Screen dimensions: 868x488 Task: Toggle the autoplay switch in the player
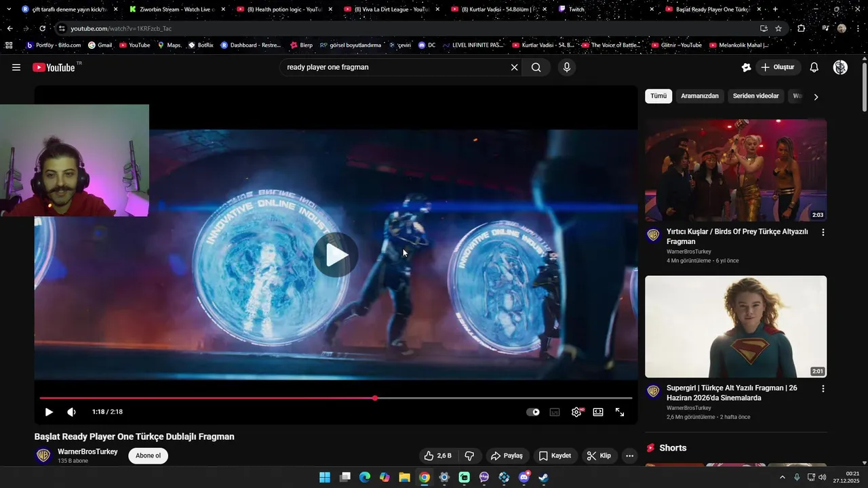point(533,412)
